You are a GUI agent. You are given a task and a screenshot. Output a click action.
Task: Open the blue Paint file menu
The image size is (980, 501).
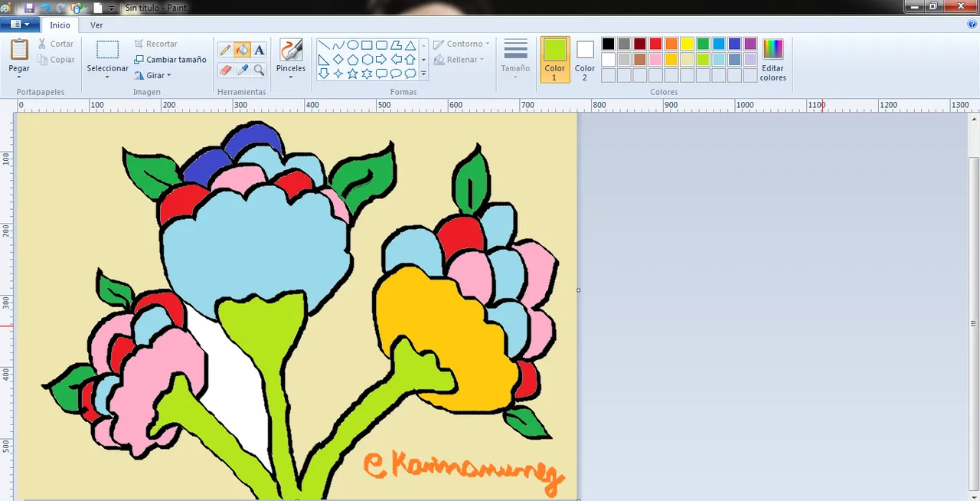click(x=20, y=25)
